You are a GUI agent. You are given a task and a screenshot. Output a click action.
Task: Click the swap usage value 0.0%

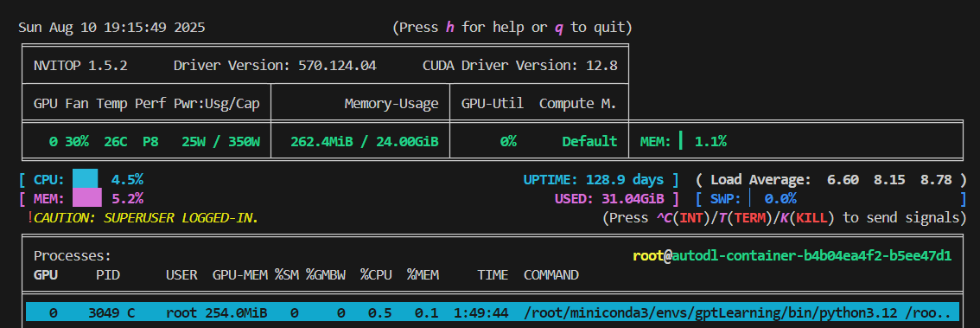780,199
